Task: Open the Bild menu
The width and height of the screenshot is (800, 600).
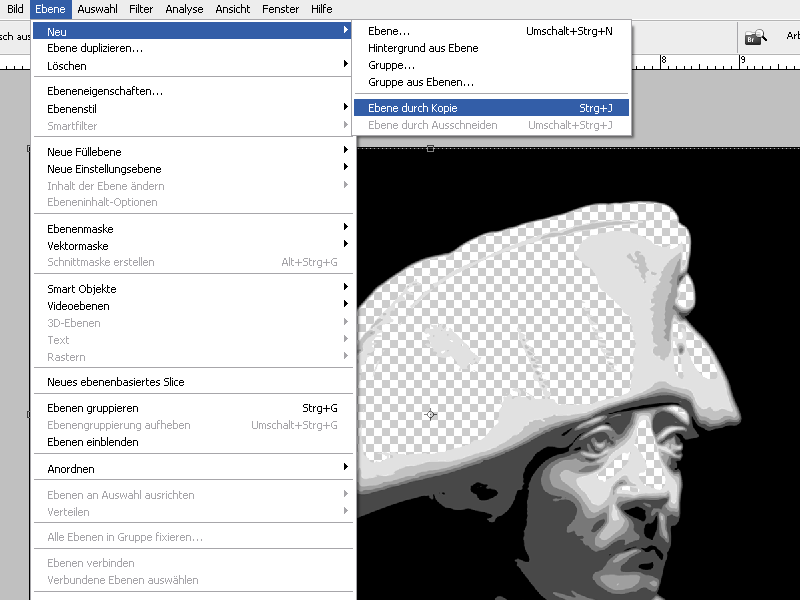Action: [x=15, y=9]
